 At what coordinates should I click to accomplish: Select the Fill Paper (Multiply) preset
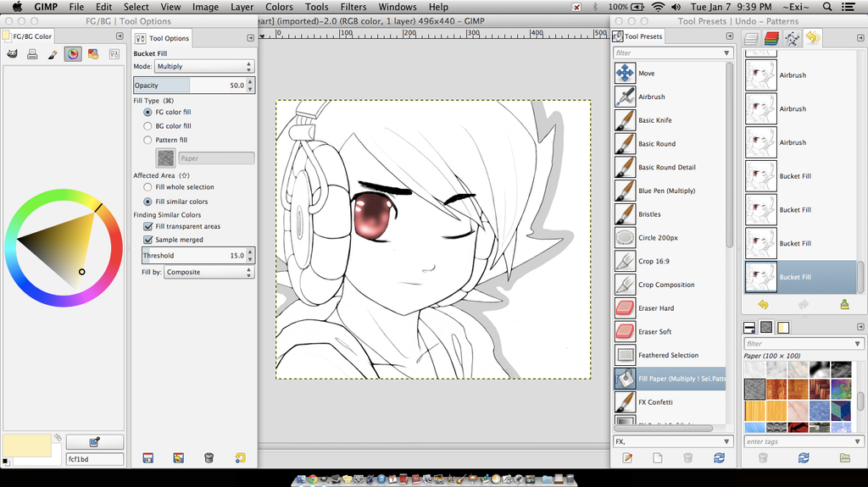coord(670,379)
